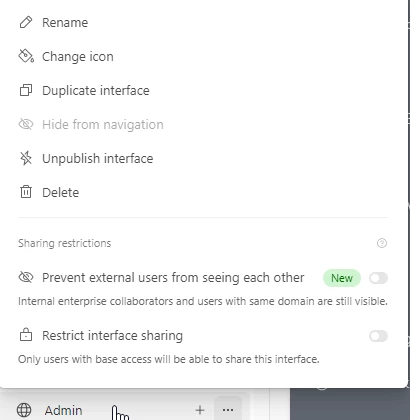Click the trash can Delete icon
The width and height of the screenshot is (410, 420).
(x=26, y=192)
